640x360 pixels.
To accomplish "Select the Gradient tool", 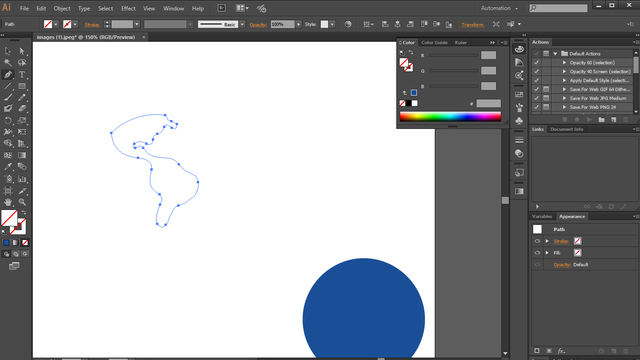I will (22, 155).
